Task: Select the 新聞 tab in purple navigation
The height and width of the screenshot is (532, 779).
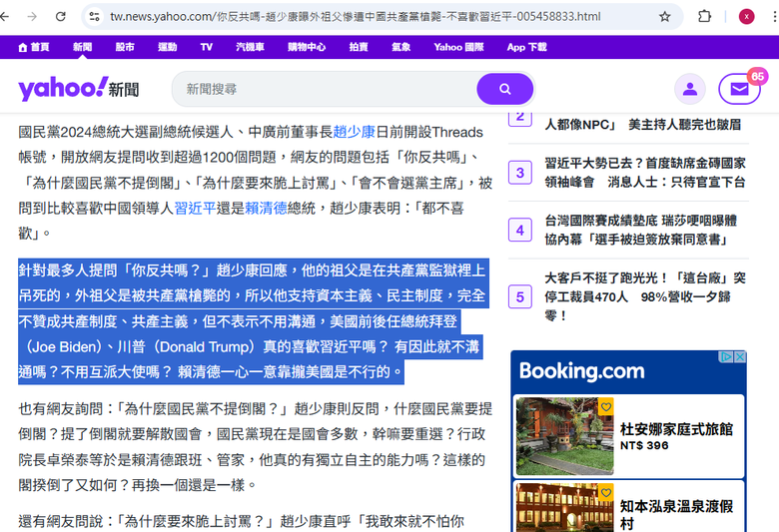Action: click(x=83, y=47)
